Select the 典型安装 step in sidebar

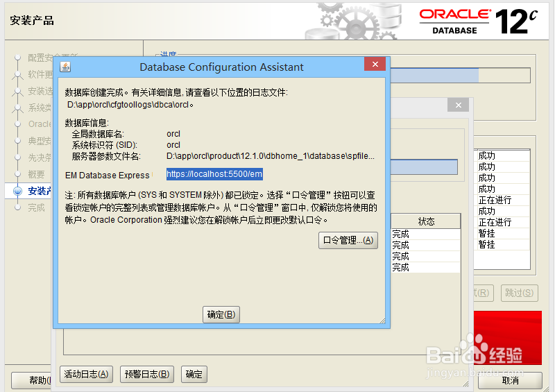pyautogui.click(x=40, y=141)
